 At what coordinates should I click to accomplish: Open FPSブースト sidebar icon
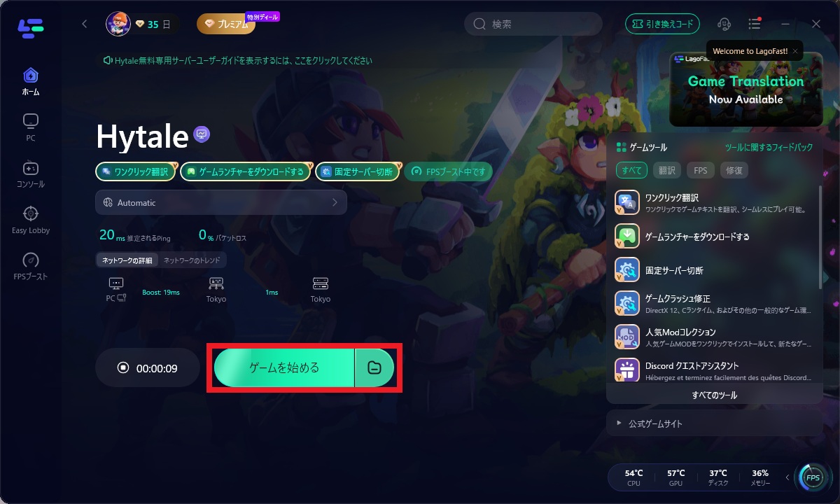tap(30, 266)
